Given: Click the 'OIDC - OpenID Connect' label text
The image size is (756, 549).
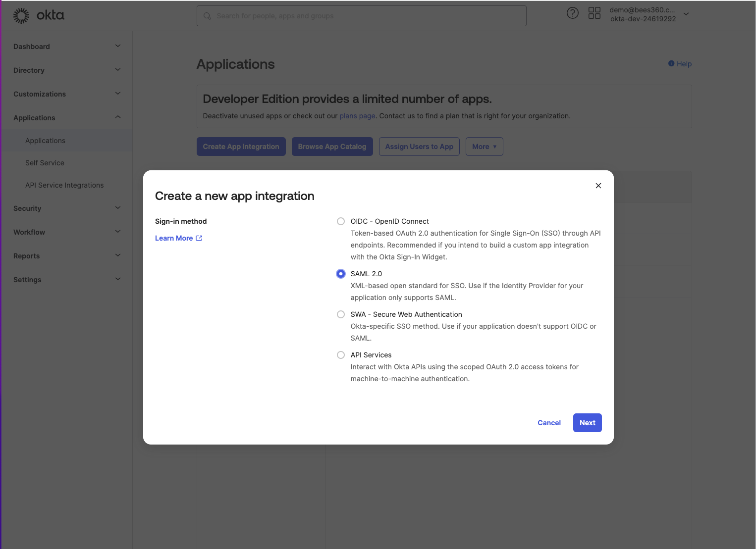Looking at the screenshot, I should [x=389, y=221].
